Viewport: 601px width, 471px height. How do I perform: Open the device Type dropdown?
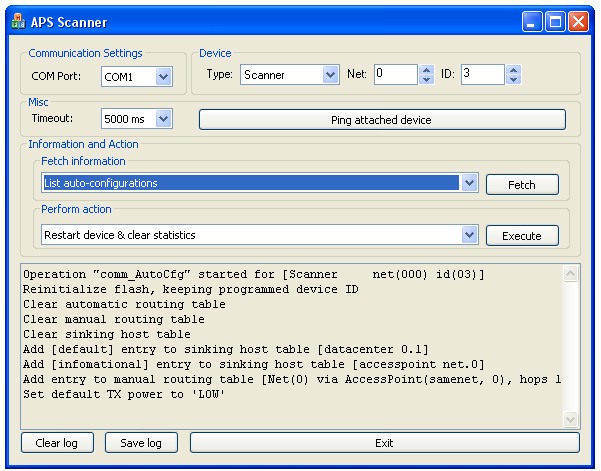330,74
